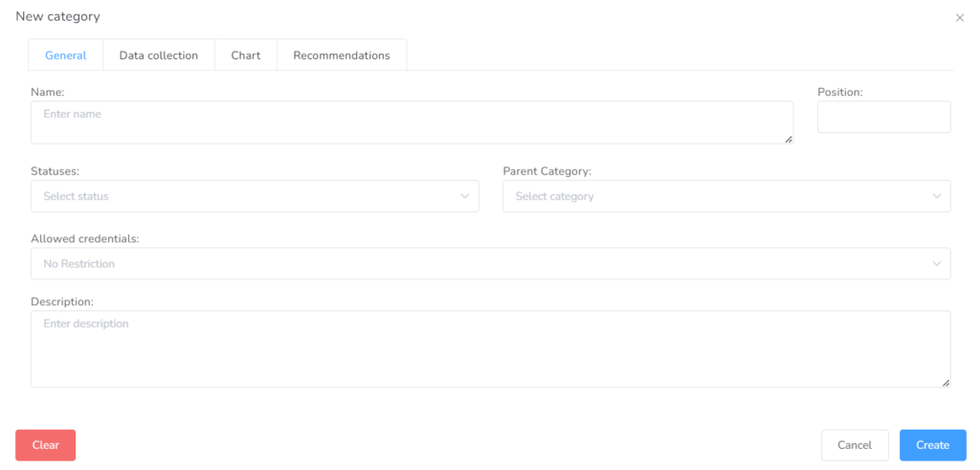Viewport: 980px width, 470px height.
Task: Show the Recommendations tab
Action: 342,56
